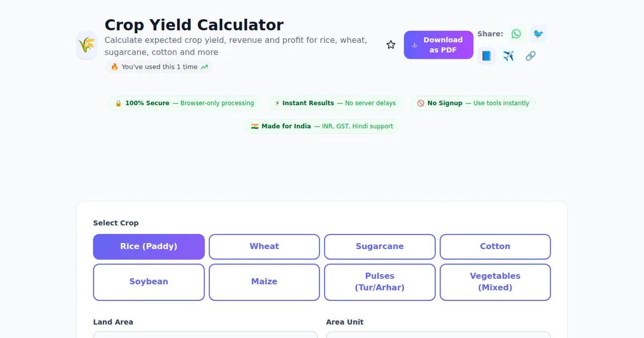Click the fire usage count badge
Viewport: 644px width, 338px height.
pos(159,67)
